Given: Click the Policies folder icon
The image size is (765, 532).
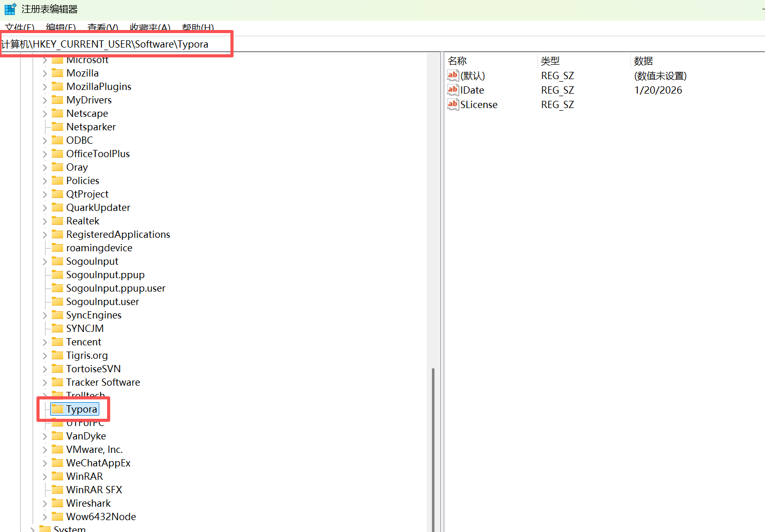Looking at the screenshot, I should 57,180.
